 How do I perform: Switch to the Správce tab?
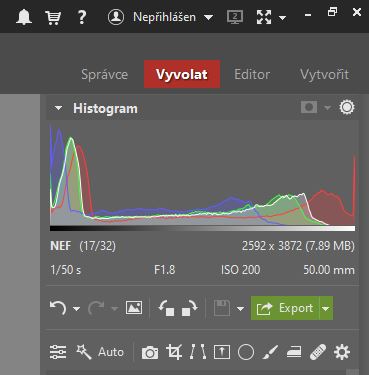pos(105,74)
